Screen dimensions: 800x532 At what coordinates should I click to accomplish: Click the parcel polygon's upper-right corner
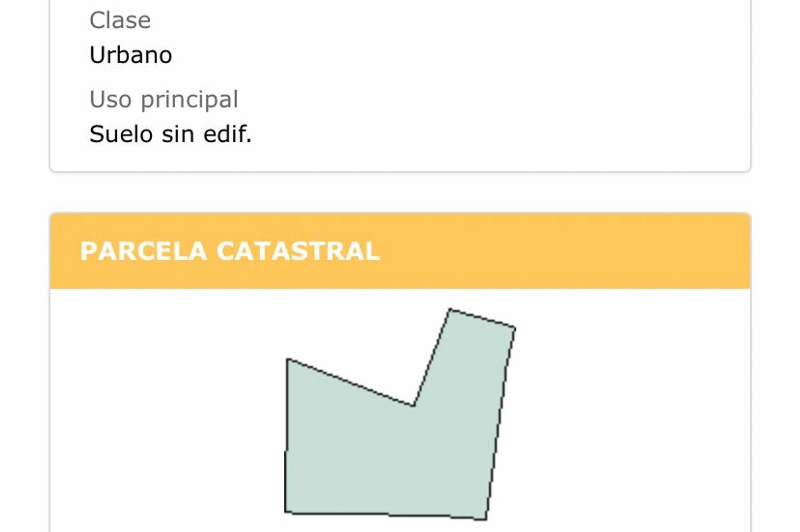click(x=515, y=327)
